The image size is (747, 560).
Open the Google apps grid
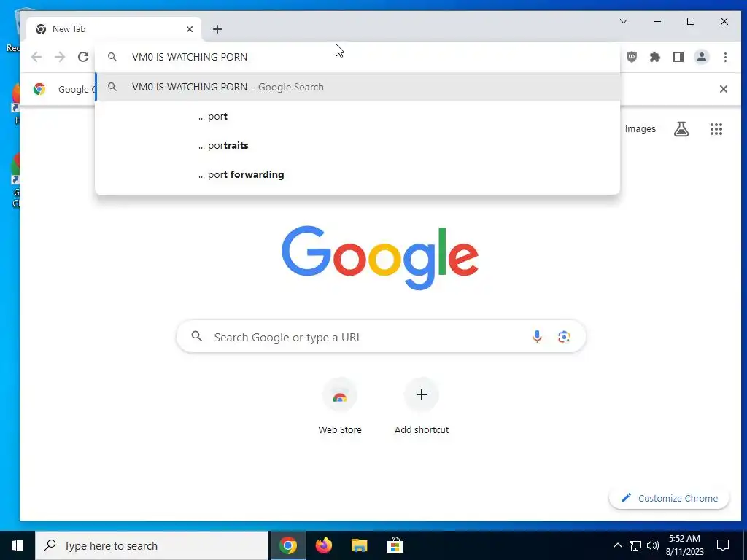pyautogui.click(x=716, y=129)
